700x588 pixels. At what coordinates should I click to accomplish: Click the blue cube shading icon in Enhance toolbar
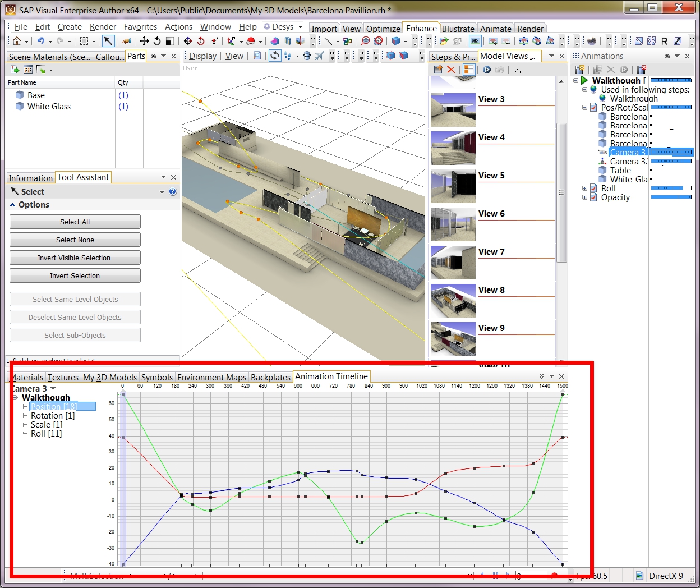coord(396,41)
